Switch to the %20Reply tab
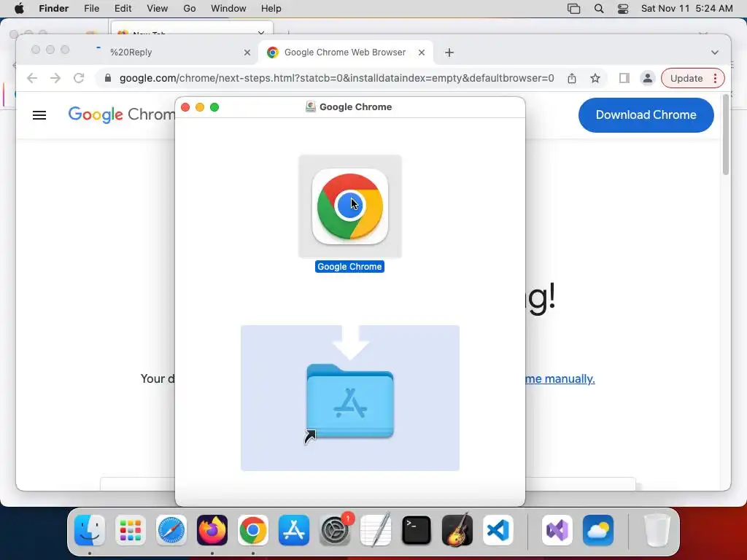 coord(171,52)
